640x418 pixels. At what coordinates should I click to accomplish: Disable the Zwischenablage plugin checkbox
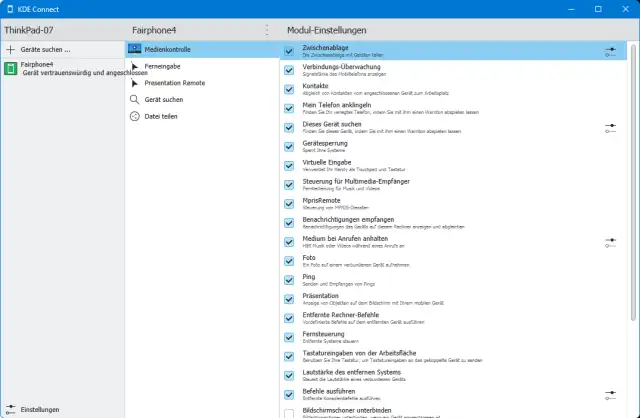(x=289, y=51)
